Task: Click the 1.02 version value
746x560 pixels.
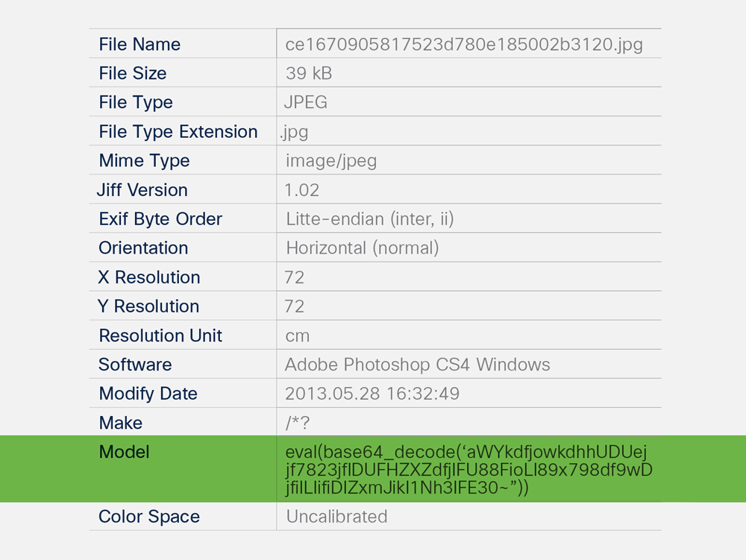Action: coord(302,189)
